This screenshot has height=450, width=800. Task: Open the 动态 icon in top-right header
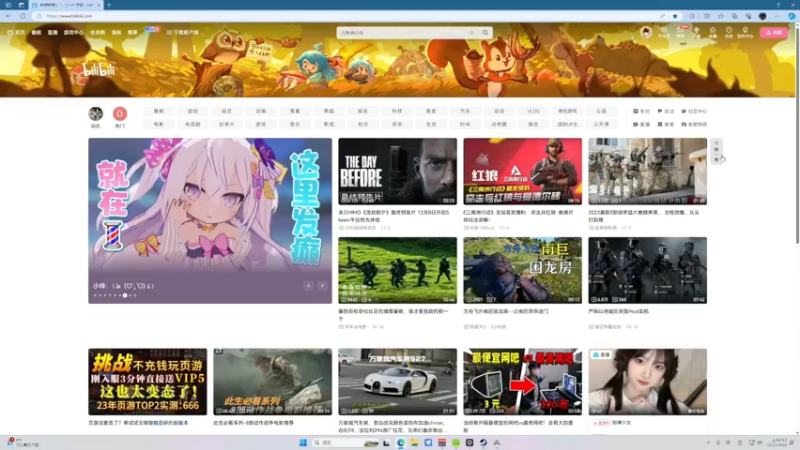click(696, 33)
